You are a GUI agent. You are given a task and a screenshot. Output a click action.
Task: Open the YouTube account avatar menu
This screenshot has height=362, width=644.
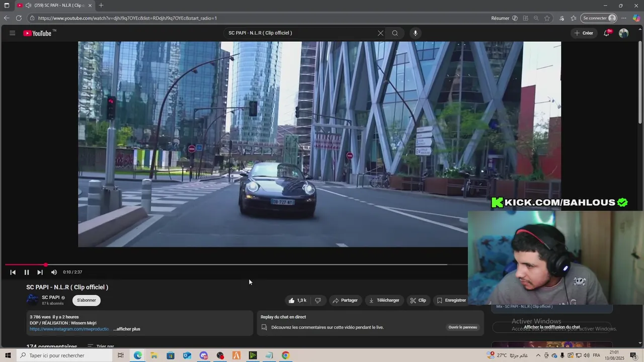624,33
